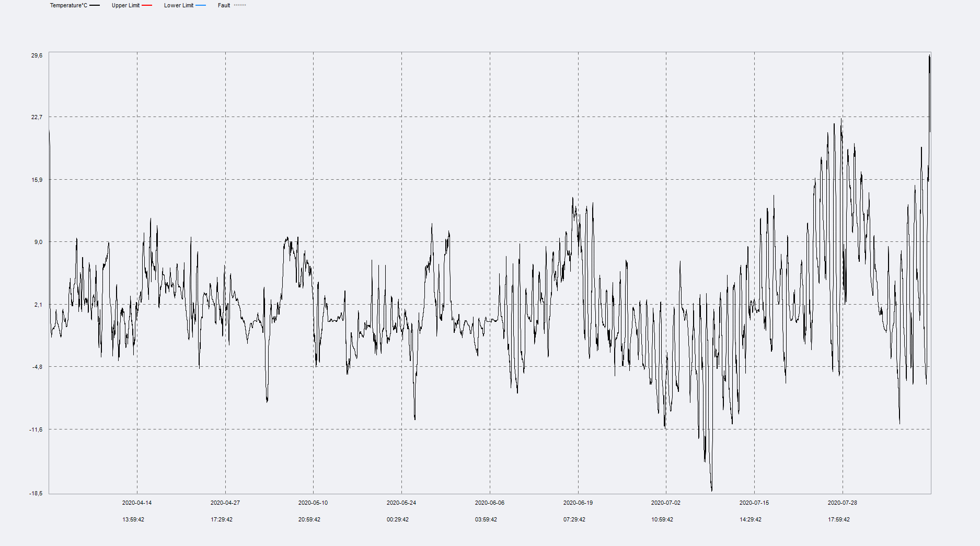Click the 2020-05-10 date label
This screenshot has width=980, height=546.
tap(313, 503)
